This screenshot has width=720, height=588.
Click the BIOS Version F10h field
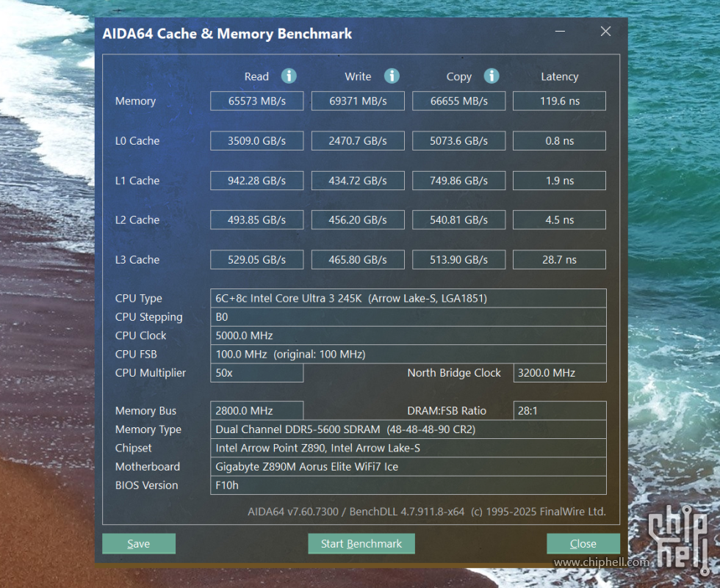pos(408,485)
